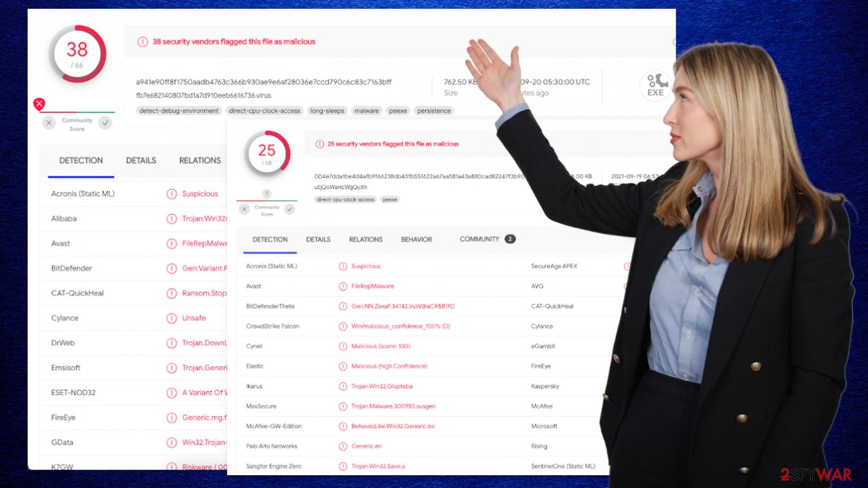868x488 pixels.
Task: Click alert icon next to Trojan.Win32.Glupteba
Action: tap(343, 386)
